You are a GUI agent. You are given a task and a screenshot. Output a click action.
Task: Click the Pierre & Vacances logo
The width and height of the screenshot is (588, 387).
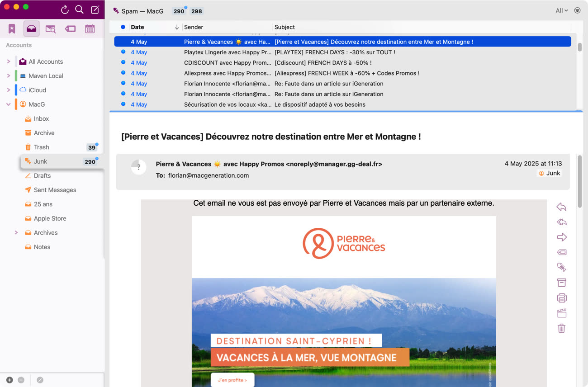pyautogui.click(x=344, y=243)
